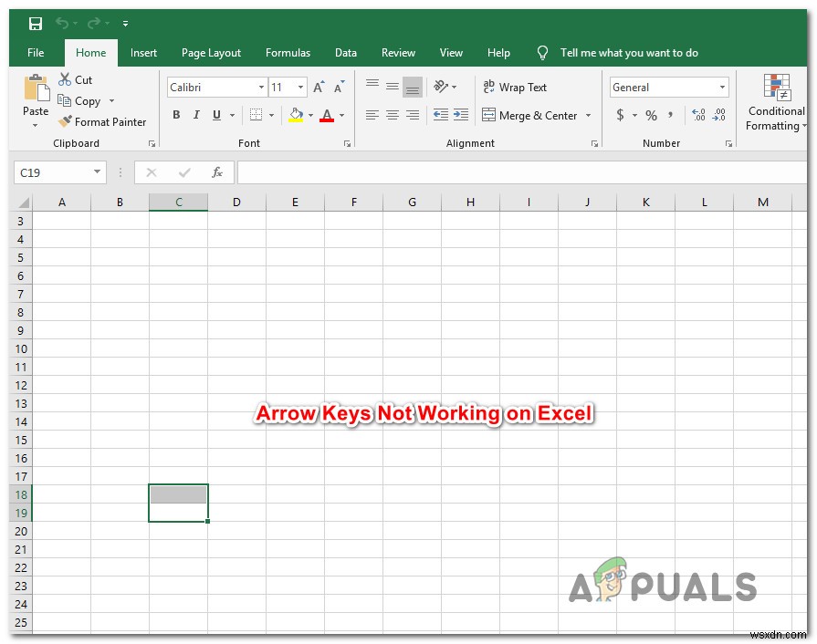Open Alignment settings dialog launcher

click(x=594, y=144)
